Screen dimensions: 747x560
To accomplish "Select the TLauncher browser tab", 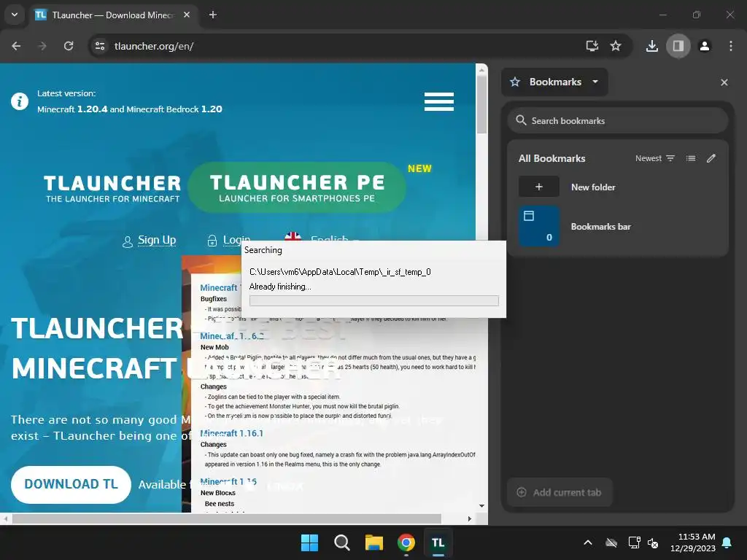I will click(x=113, y=15).
